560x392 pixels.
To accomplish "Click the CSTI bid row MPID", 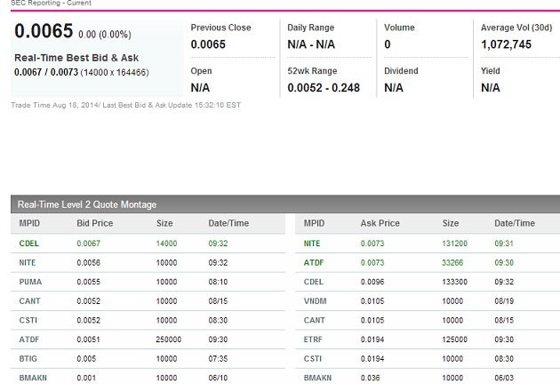I will tap(28, 320).
